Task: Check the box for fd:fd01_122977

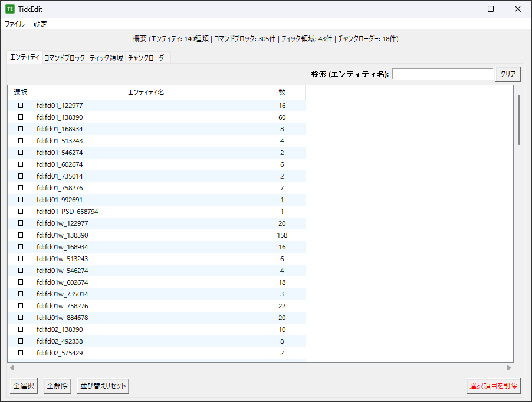Action: coord(21,106)
